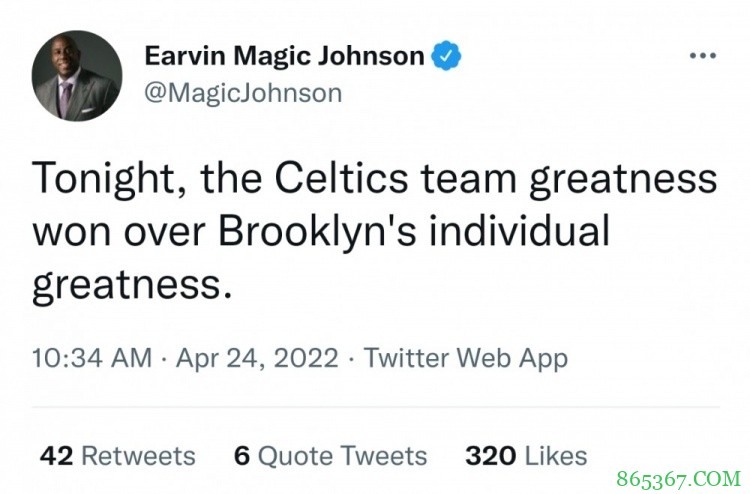This screenshot has width=750, height=494.
Task: View the 42 Retweets list
Action: tap(117, 456)
